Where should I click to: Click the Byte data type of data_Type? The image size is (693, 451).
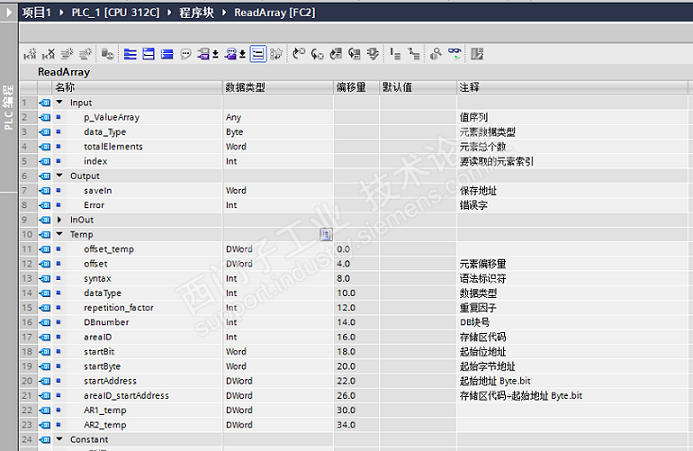pos(278,132)
